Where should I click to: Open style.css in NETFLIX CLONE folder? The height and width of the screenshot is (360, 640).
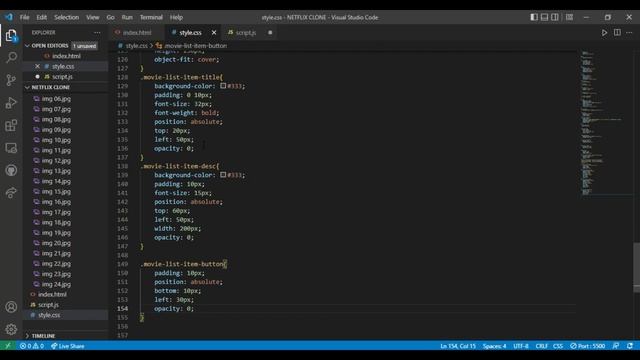point(49,315)
